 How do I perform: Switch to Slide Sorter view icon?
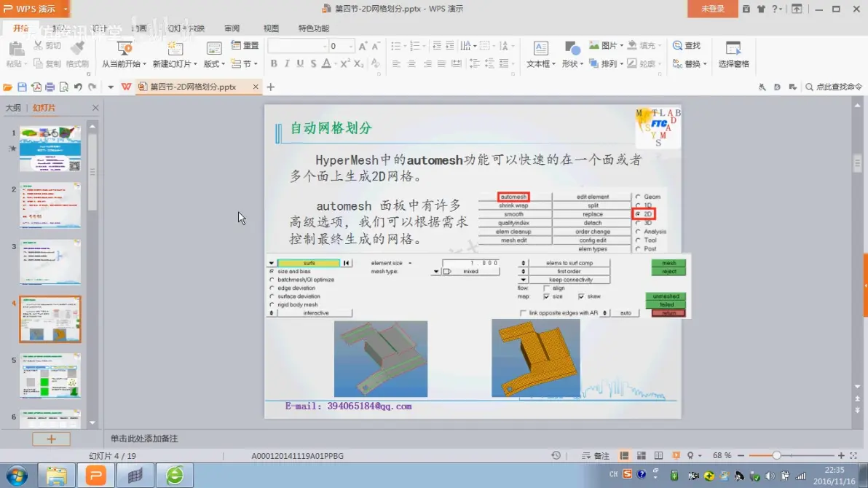click(641, 455)
